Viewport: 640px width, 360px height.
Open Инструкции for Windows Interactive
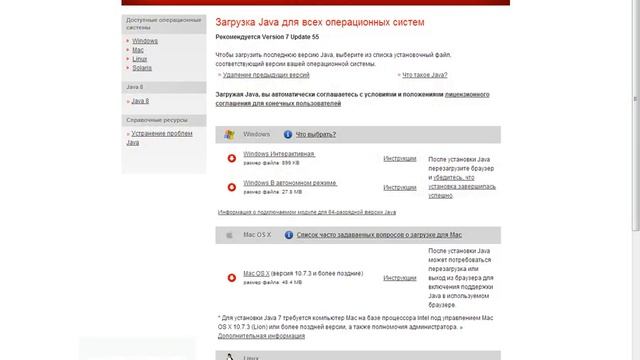click(400, 158)
